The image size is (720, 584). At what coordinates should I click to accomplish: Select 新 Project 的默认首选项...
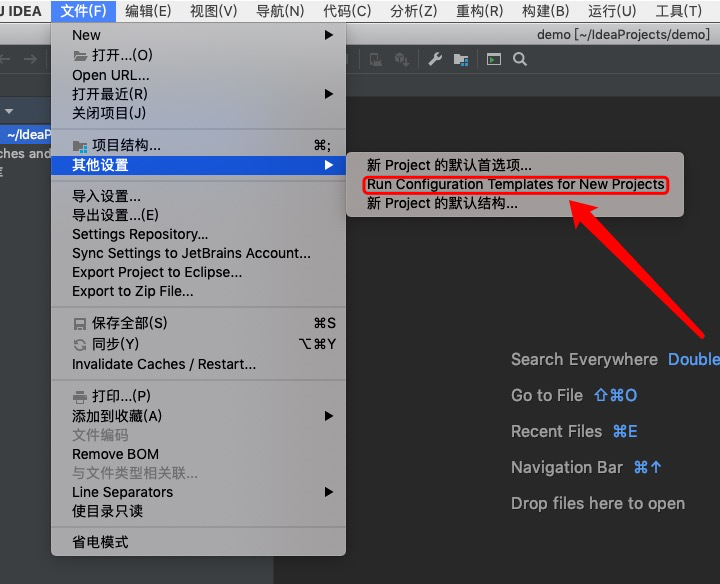pos(515,165)
